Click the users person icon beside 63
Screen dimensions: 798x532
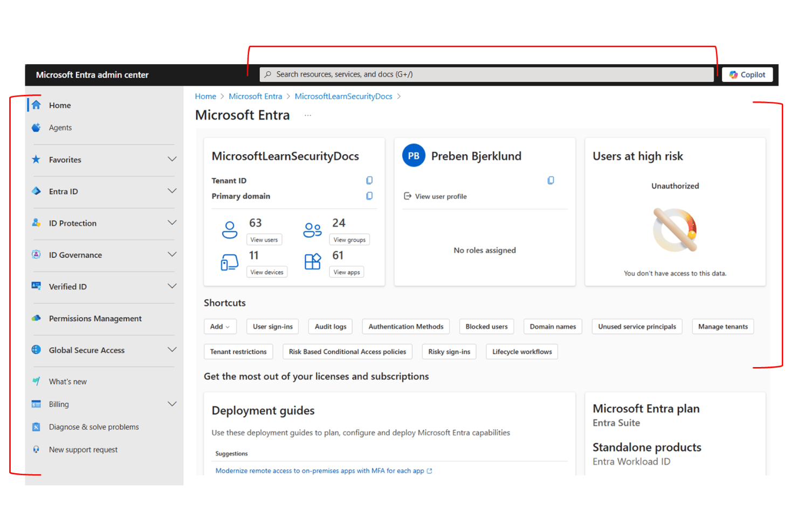230,230
